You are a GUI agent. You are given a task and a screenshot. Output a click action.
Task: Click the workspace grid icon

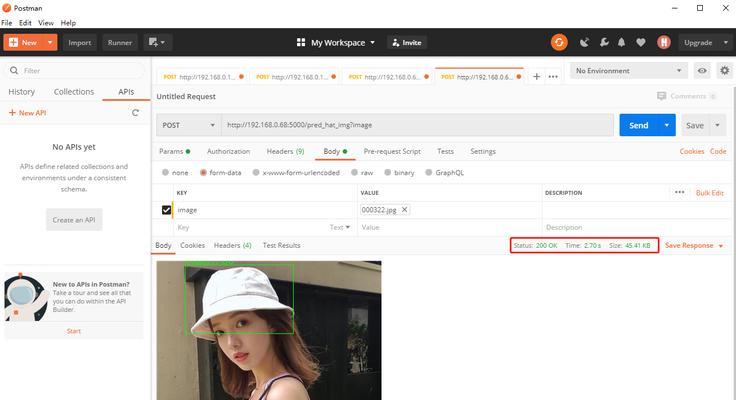(x=301, y=43)
